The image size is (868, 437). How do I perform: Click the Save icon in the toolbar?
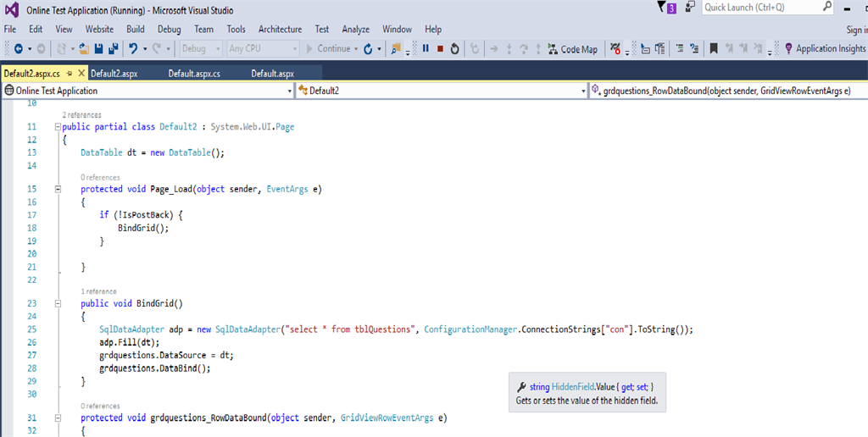pos(99,49)
